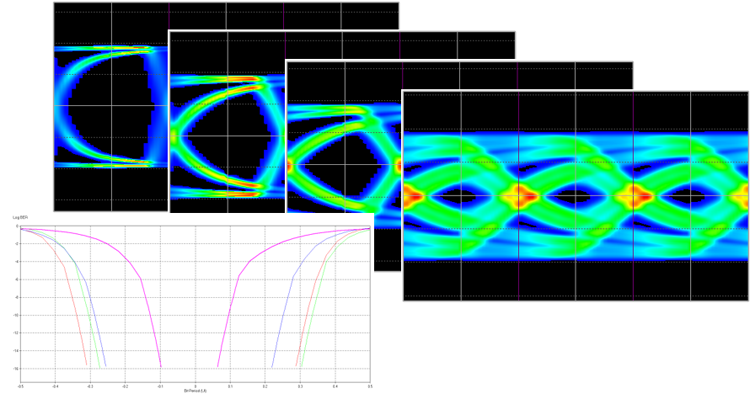Image resolution: width=750 pixels, height=399 pixels.
Task: Click the 0 tick on the horizontal axis
Action: pyautogui.click(x=195, y=386)
